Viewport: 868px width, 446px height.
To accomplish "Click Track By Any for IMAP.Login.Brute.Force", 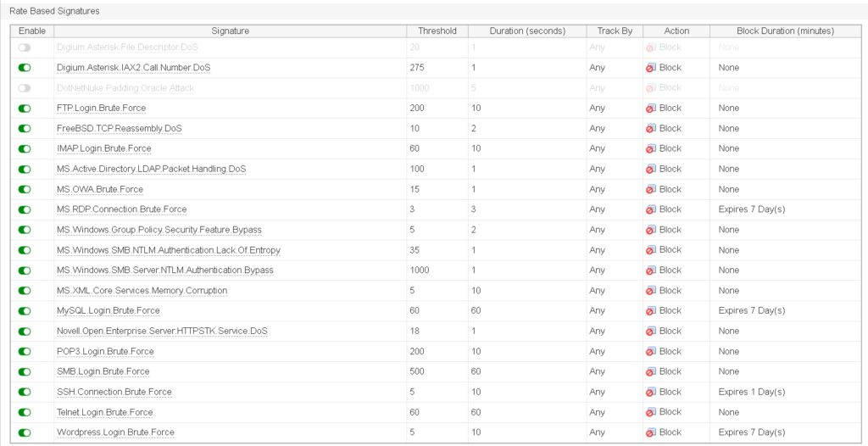I will [598, 148].
